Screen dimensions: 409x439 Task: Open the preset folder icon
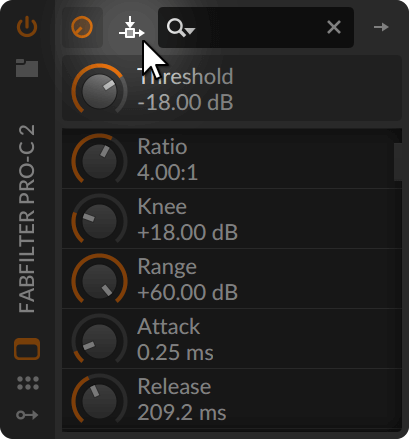coord(27,68)
